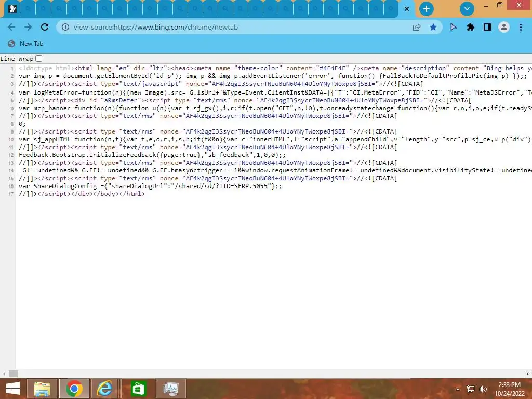Click the arrow-shaped extension icon
The height and width of the screenshot is (399, 532).
click(453, 27)
